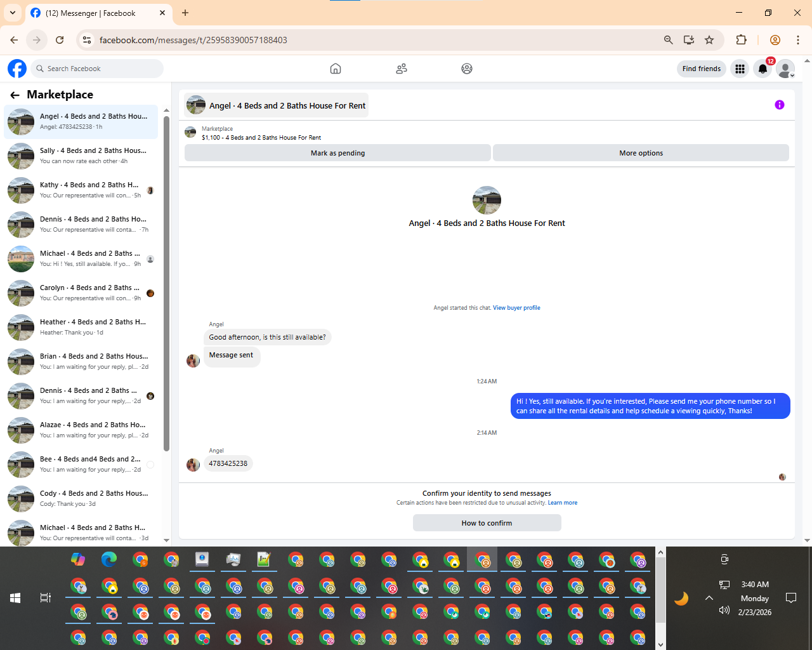Launch Copilot from the taskbar
The image size is (812, 650).
(78, 559)
